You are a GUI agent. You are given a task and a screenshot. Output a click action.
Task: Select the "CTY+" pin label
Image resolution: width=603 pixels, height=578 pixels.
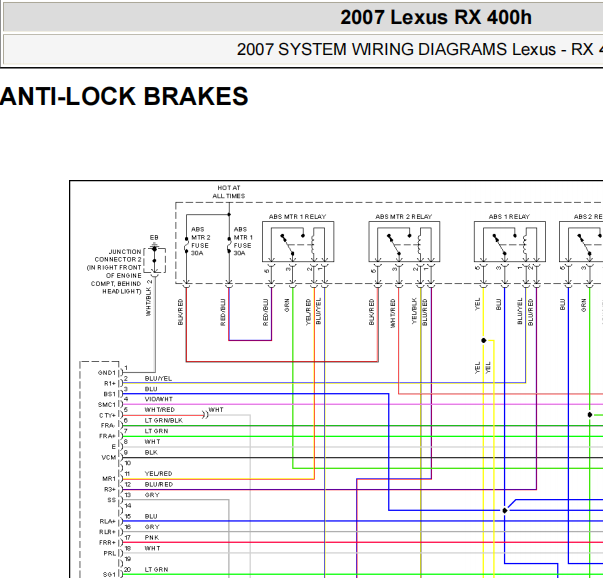click(107, 416)
